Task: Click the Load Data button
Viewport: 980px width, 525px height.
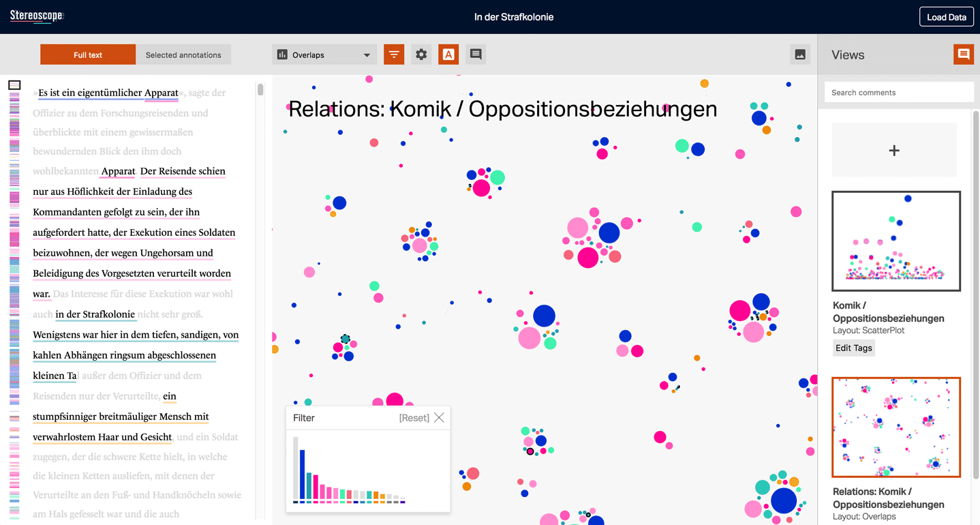Action: pyautogui.click(x=946, y=17)
